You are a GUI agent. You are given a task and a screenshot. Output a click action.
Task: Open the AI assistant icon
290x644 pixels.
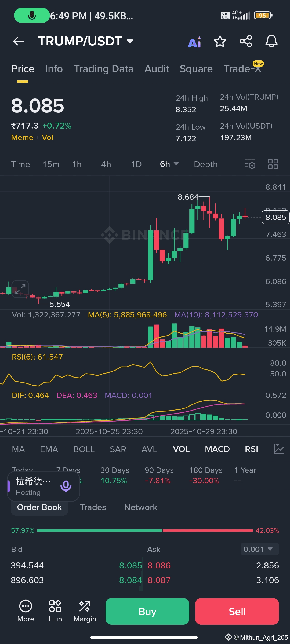point(195,42)
